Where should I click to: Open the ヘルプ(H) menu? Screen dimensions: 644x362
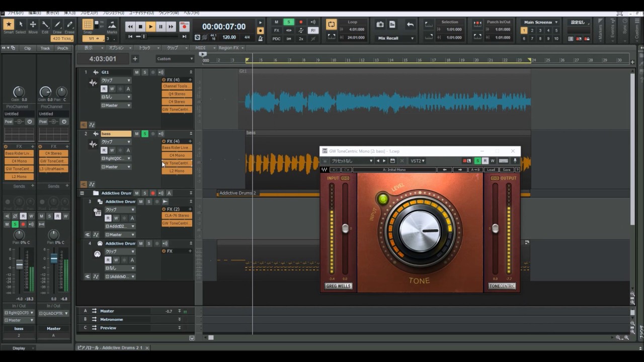tap(191, 13)
